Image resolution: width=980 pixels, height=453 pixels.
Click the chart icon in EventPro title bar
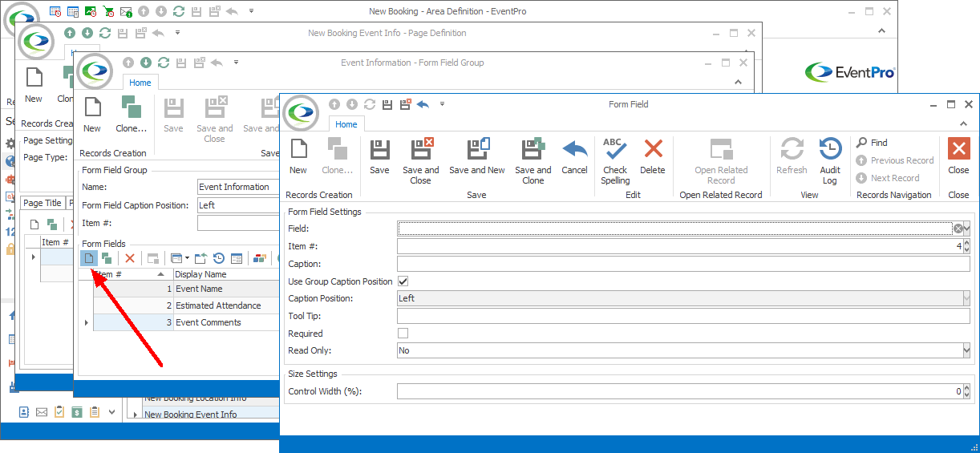pos(91,11)
